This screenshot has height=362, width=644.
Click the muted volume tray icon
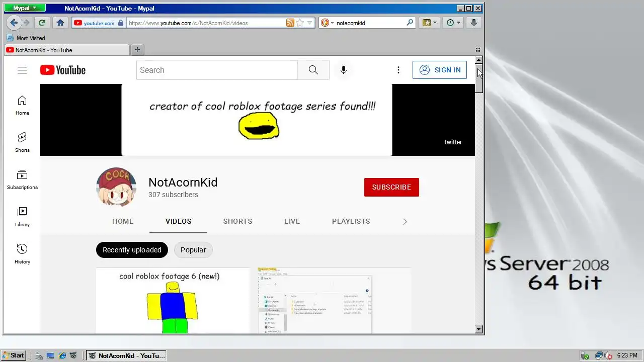tap(608, 355)
